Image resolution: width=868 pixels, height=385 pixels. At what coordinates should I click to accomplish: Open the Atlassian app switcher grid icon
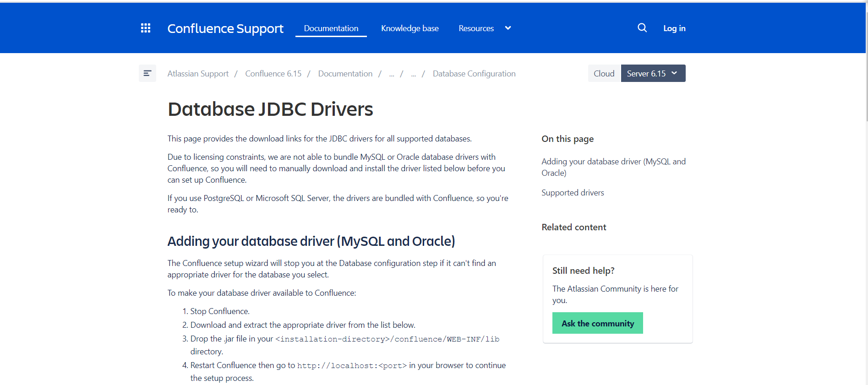pyautogui.click(x=146, y=28)
